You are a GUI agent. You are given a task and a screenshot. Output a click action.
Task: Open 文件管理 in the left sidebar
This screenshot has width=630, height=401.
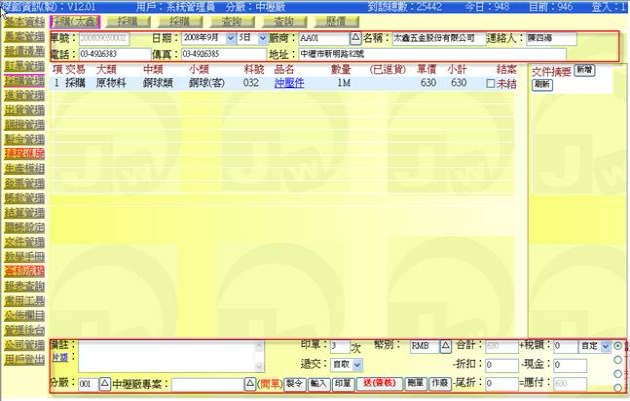23,241
